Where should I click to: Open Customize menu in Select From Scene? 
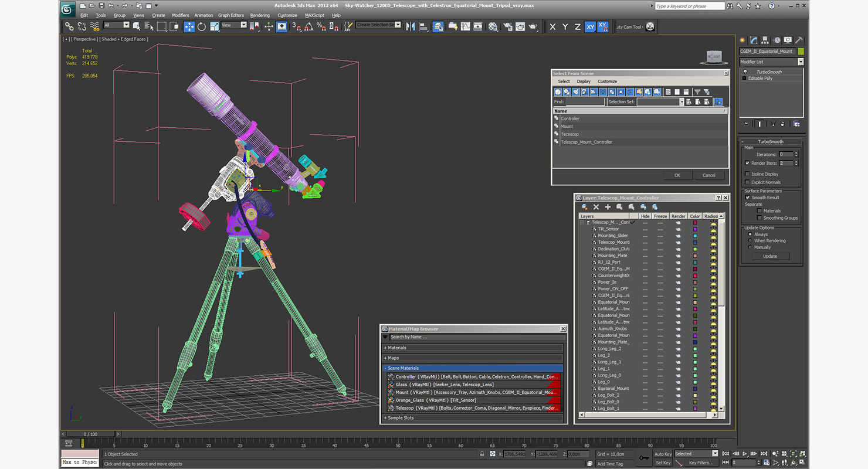(x=607, y=81)
